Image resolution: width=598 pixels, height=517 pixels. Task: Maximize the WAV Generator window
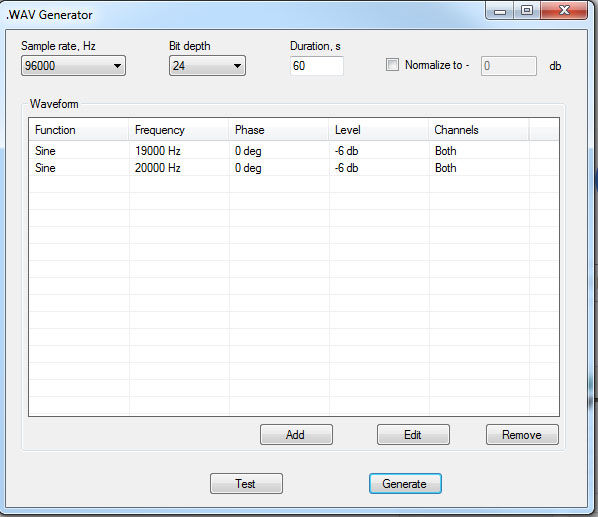[x=527, y=10]
